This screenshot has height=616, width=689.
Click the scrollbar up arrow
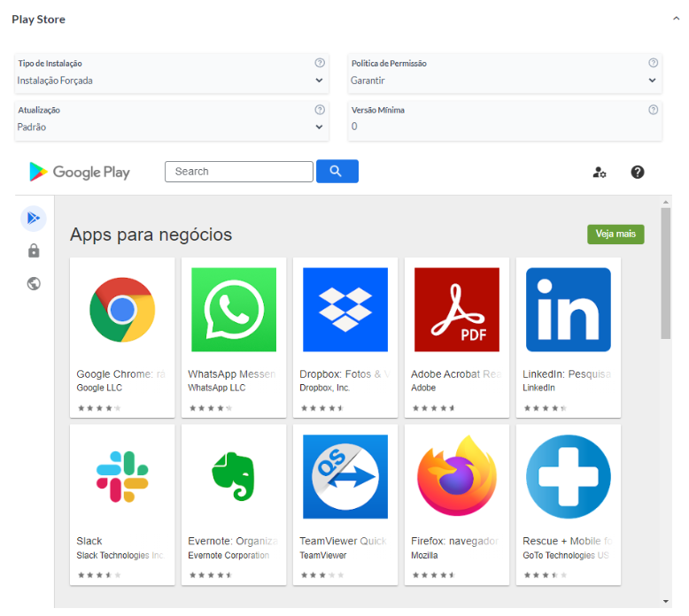click(x=666, y=202)
